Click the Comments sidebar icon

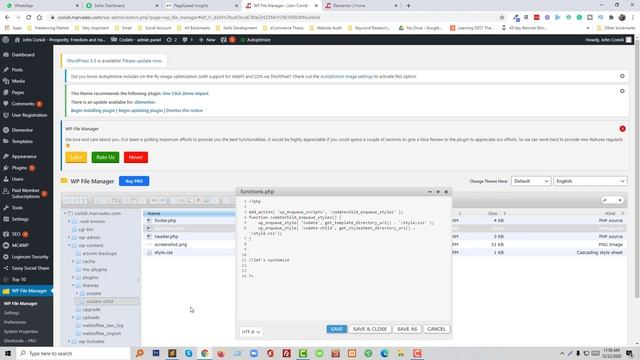click(6, 104)
